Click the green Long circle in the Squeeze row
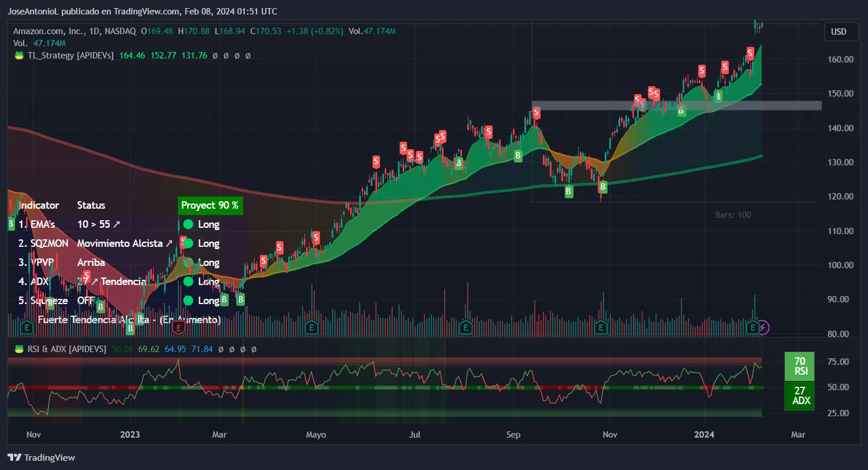The height and width of the screenshot is (470, 868). [x=188, y=301]
